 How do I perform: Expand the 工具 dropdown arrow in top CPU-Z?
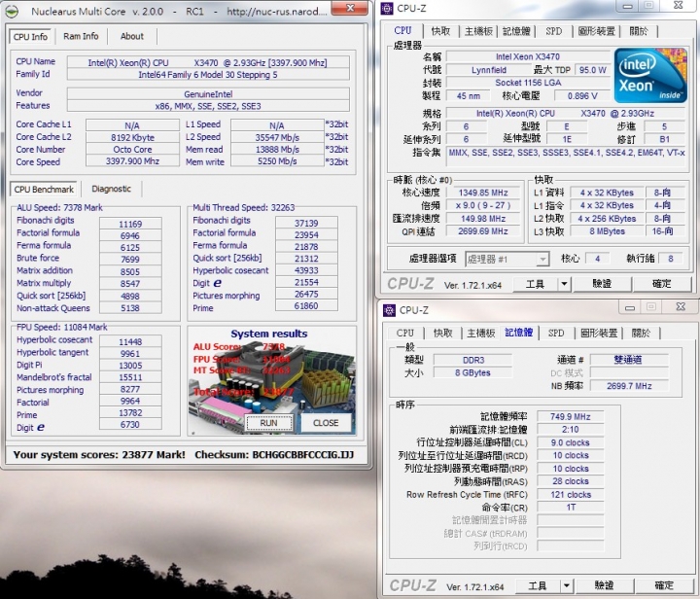[564, 284]
